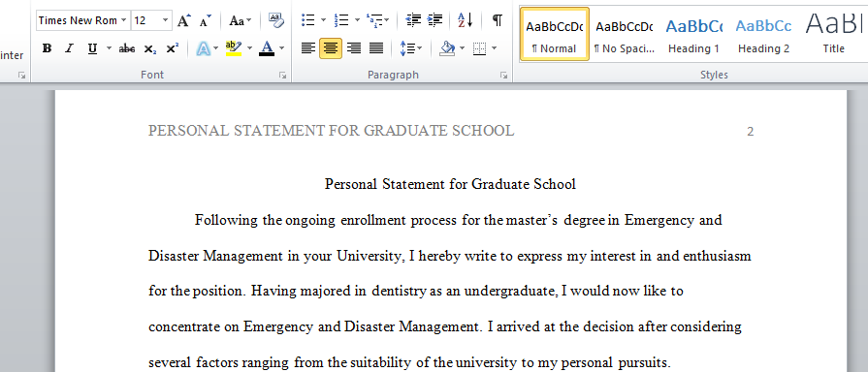This screenshot has width=868, height=372.
Task: Click the Shrink Font icon
Action: point(206,21)
